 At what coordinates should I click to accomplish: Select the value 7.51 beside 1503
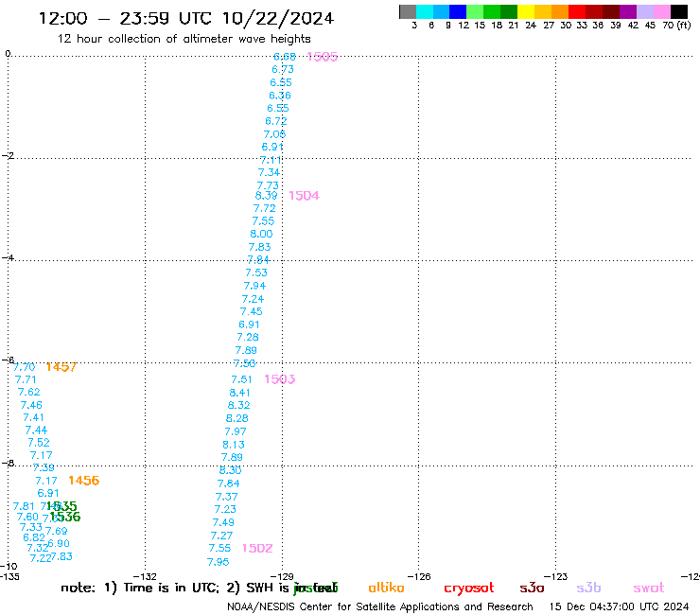pos(241,379)
